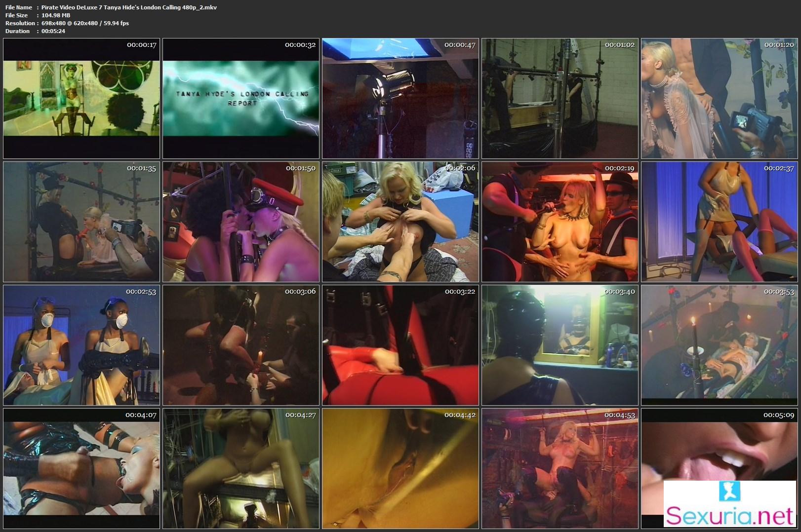Select the studio light thumbnail at 00:00:47

(x=400, y=98)
